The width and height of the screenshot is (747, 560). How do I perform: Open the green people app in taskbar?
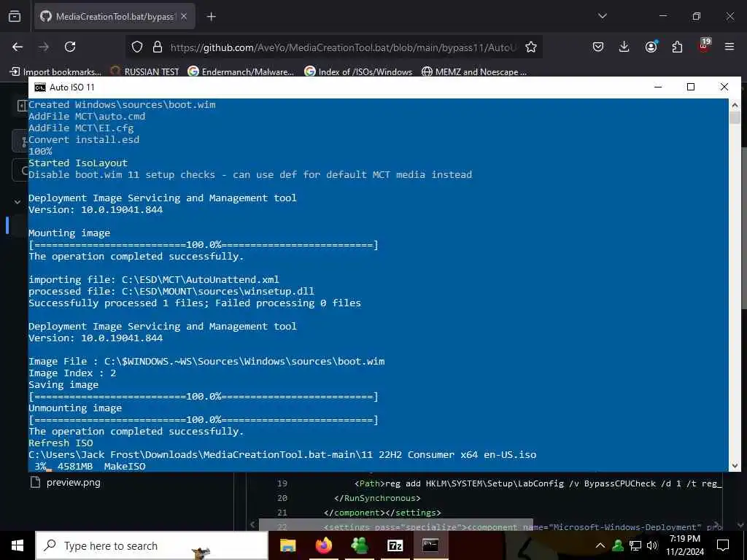click(359, 545)
